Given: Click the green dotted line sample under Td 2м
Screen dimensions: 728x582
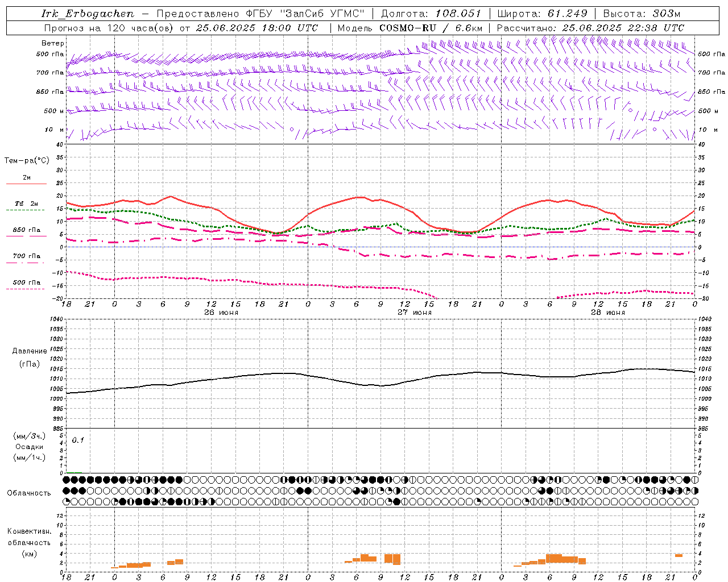Looking at the screenshot, I should (x=25, y=210).
